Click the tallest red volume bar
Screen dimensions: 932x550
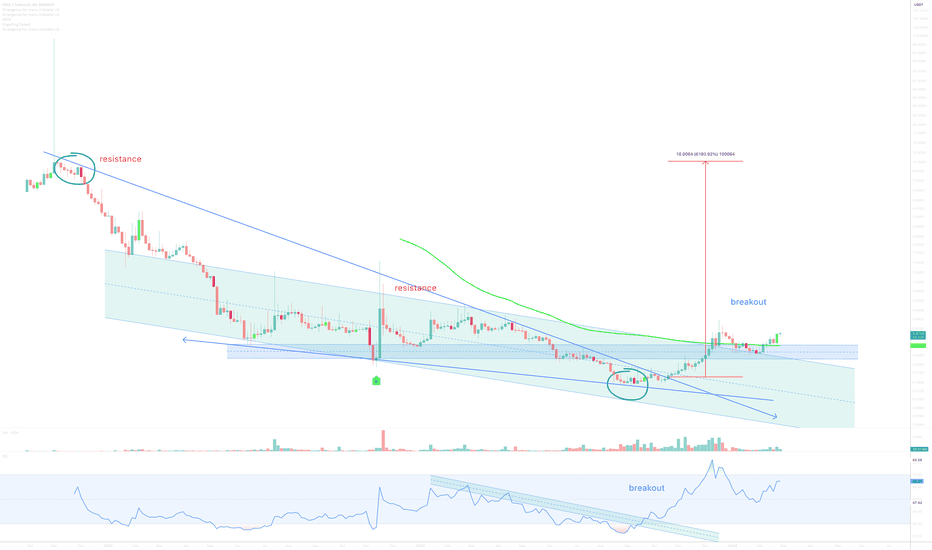point(383,440)
